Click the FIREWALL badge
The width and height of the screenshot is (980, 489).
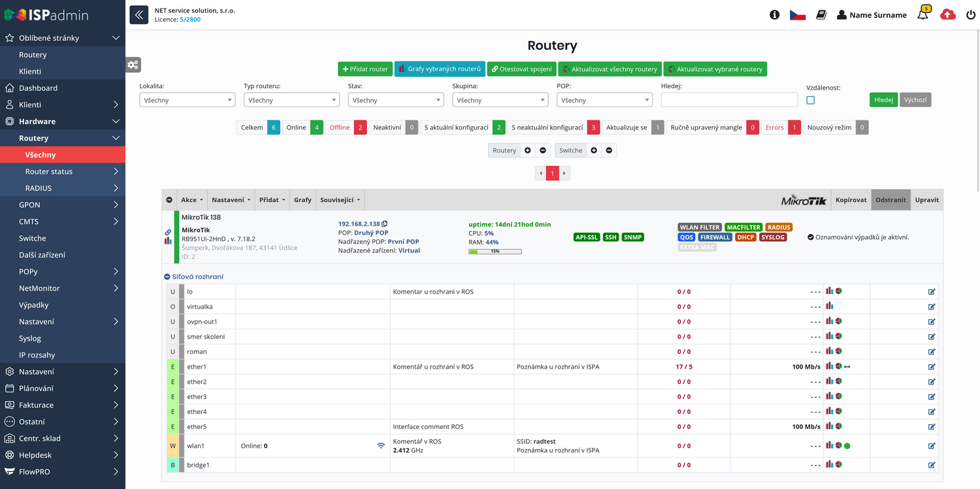[715, 237]
